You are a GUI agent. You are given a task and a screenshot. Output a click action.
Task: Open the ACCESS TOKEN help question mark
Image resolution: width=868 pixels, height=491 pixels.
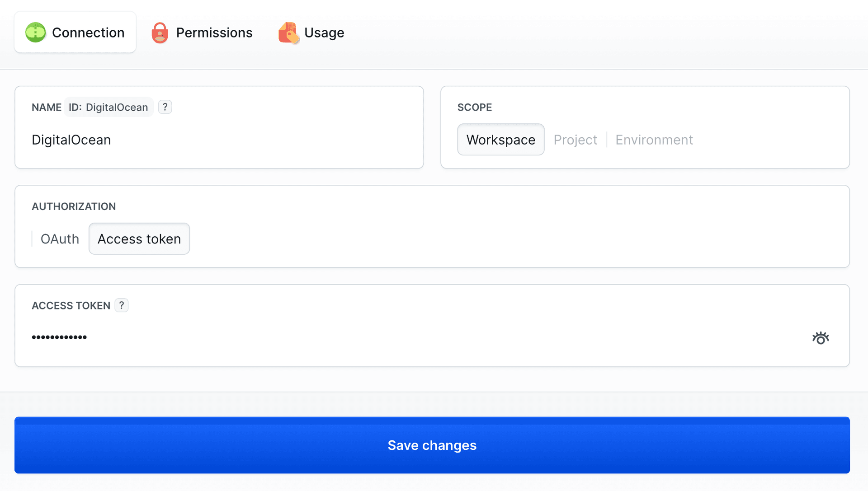click(121, 305)
